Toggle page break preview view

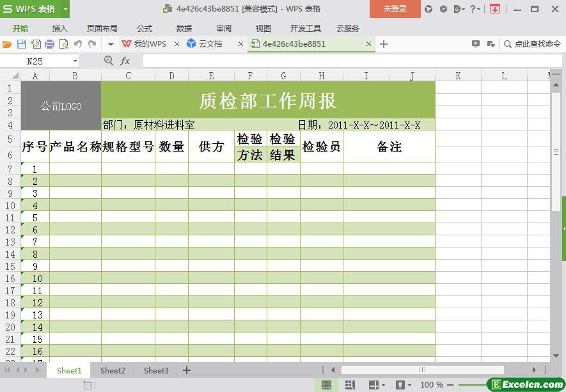click(x=350, y=385)
